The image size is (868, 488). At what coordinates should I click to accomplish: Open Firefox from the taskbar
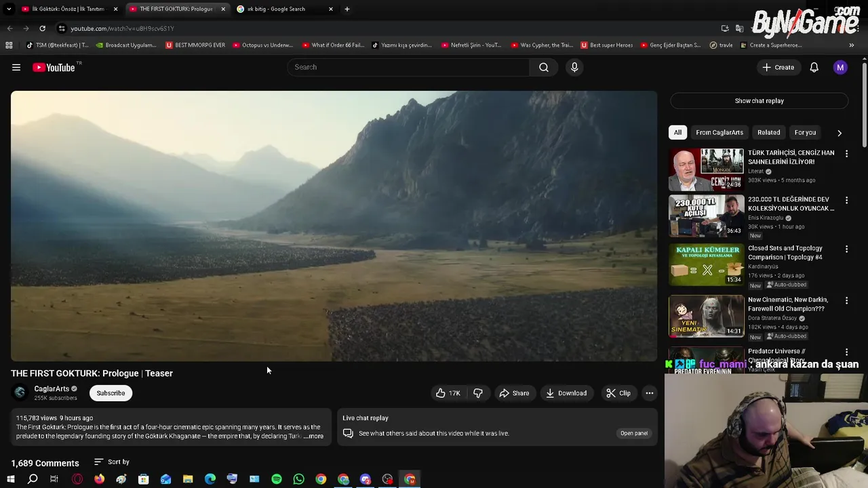point(99,479)
